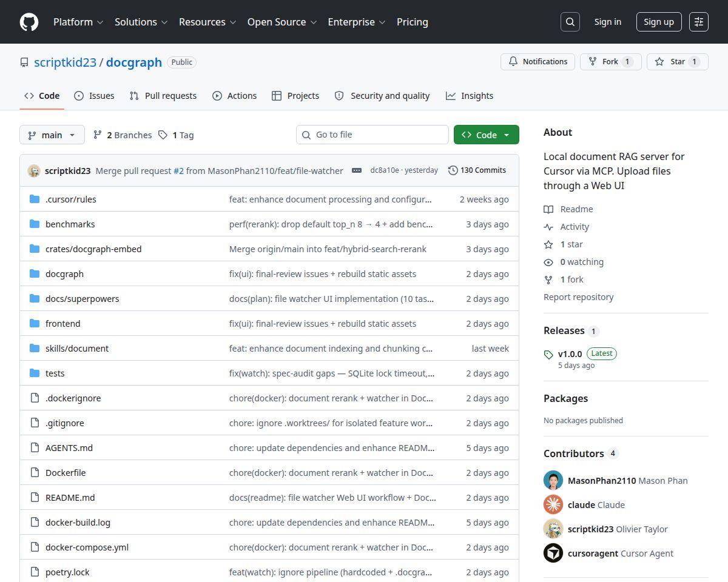Screen dimensions: 728x582
Task: Open the main branch selector
Action: 52,135
